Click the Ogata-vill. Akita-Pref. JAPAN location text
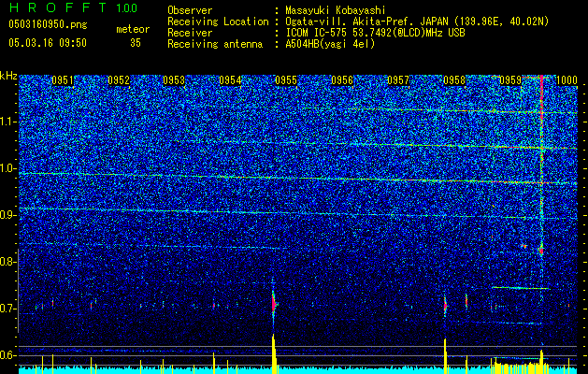 tap(417, 22)
